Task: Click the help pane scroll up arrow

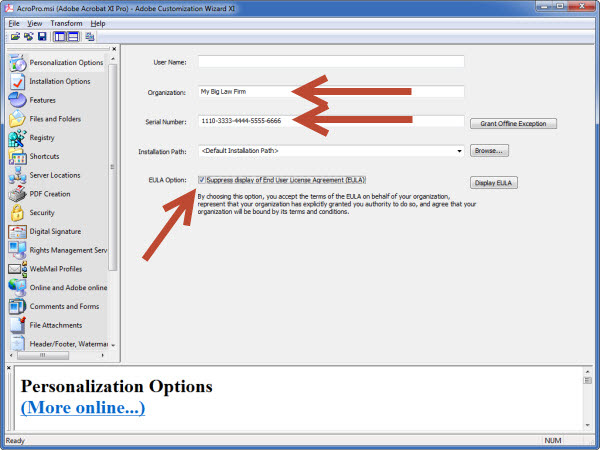Action: pos(587,372)
